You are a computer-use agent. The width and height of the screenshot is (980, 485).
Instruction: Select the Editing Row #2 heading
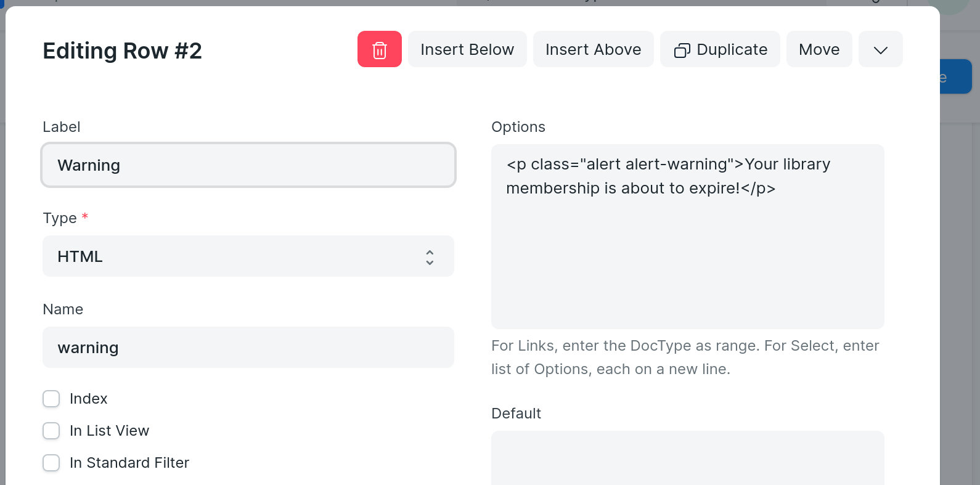pos(122,51)
